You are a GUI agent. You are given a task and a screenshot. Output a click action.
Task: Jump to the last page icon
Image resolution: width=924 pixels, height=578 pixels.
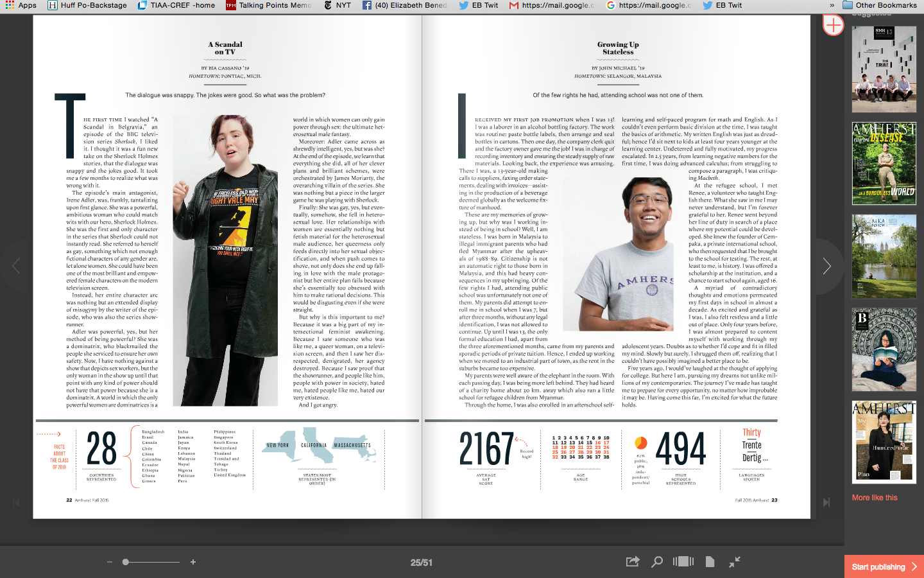click(826, 502)
